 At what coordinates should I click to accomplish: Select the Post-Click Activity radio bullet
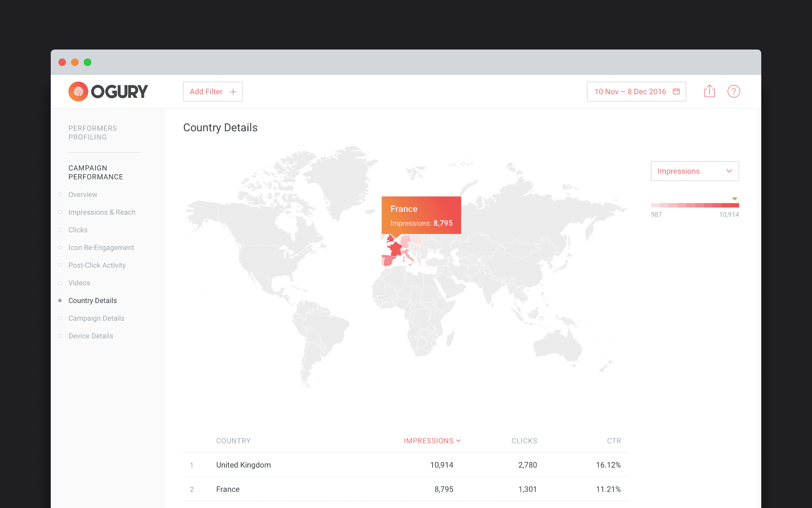pyautogui.click(x=60, y=265)
